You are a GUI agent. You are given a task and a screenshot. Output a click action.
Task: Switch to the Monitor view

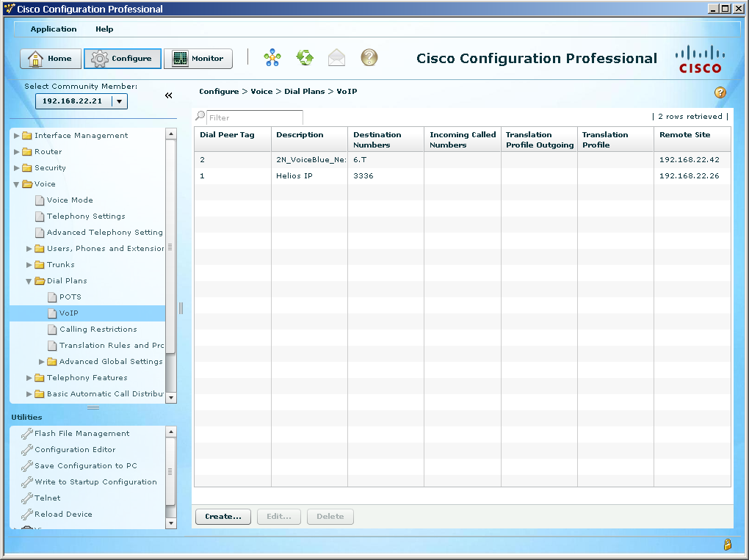198,59
